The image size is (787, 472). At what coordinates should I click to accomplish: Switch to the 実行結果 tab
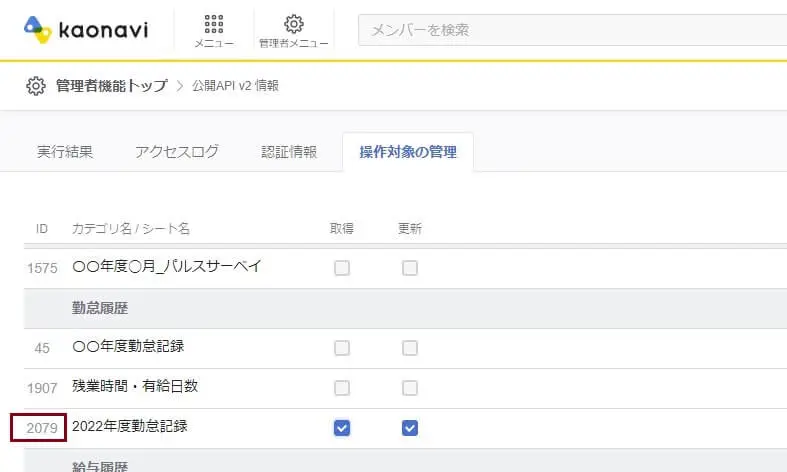(x=65, y=152)
